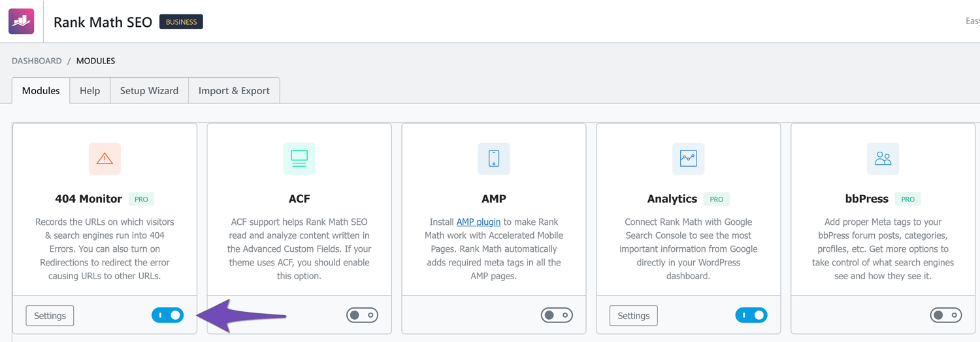
Task: Go to the Import & Export tab
Action: pyautogui.click(x=234, y=91)
